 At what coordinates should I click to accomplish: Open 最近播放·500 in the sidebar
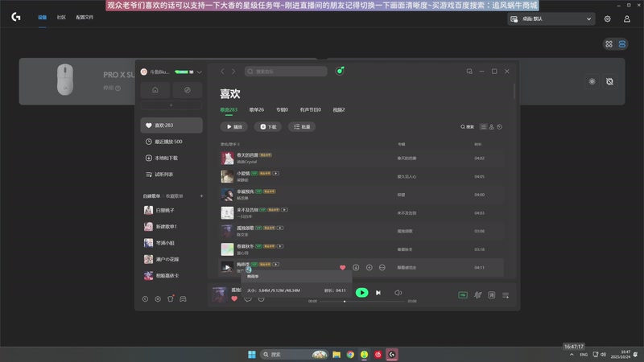tap(171, 142)
